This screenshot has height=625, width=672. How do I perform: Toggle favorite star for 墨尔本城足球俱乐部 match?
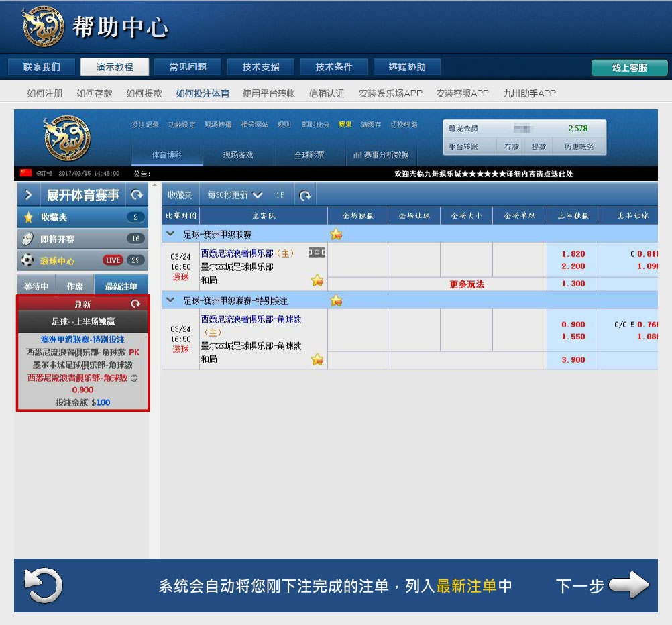click(317, 280)
